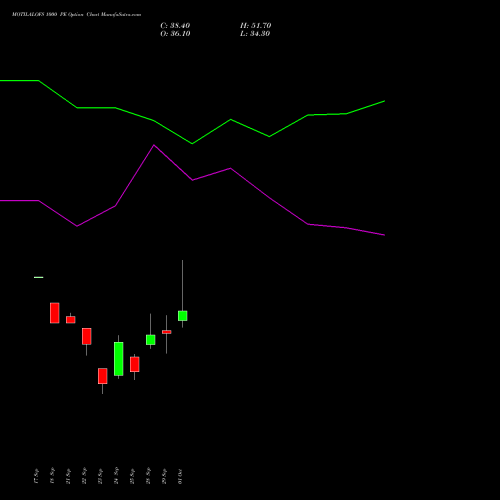Image resolution: width=500 pixels, height=500 pixels.
Task: Select the 24 Sep date label
Action: [116, 476]
